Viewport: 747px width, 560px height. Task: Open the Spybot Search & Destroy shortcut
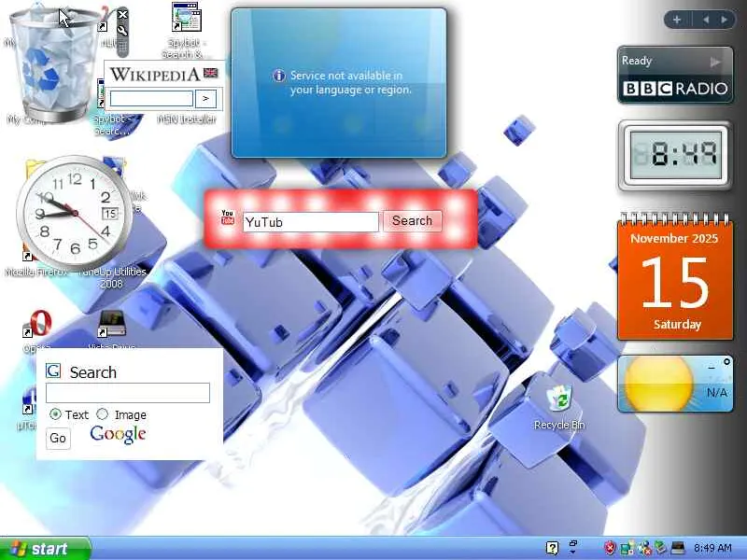(186, 31)
